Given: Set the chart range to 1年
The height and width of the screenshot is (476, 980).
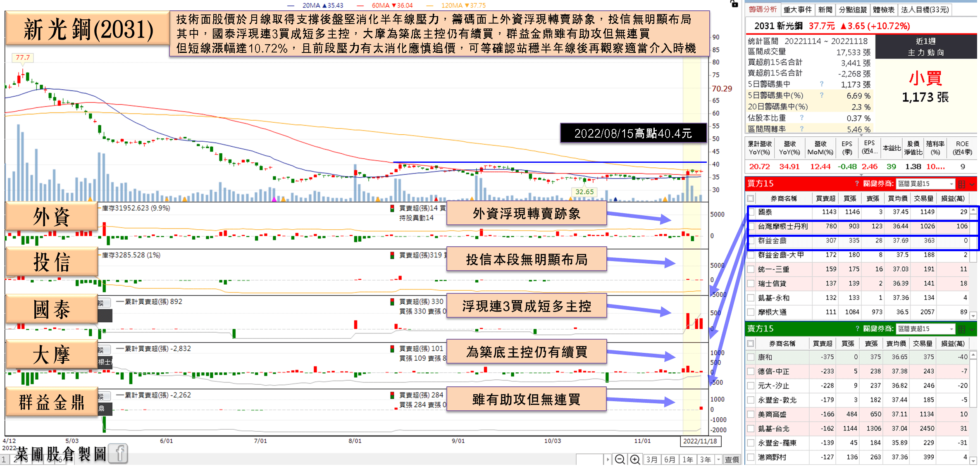Looking at the screenshot, I should pyautogui.click(x=688, y=459).
